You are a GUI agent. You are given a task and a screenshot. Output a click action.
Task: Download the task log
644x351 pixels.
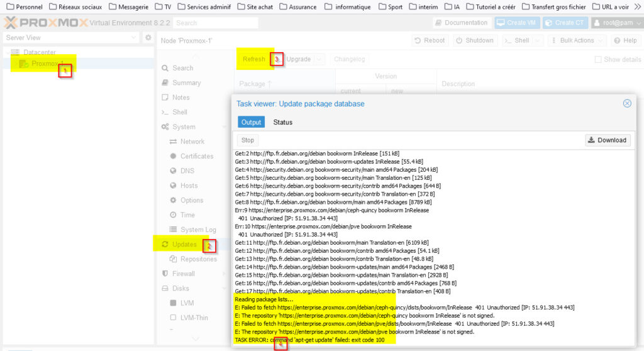608,140
